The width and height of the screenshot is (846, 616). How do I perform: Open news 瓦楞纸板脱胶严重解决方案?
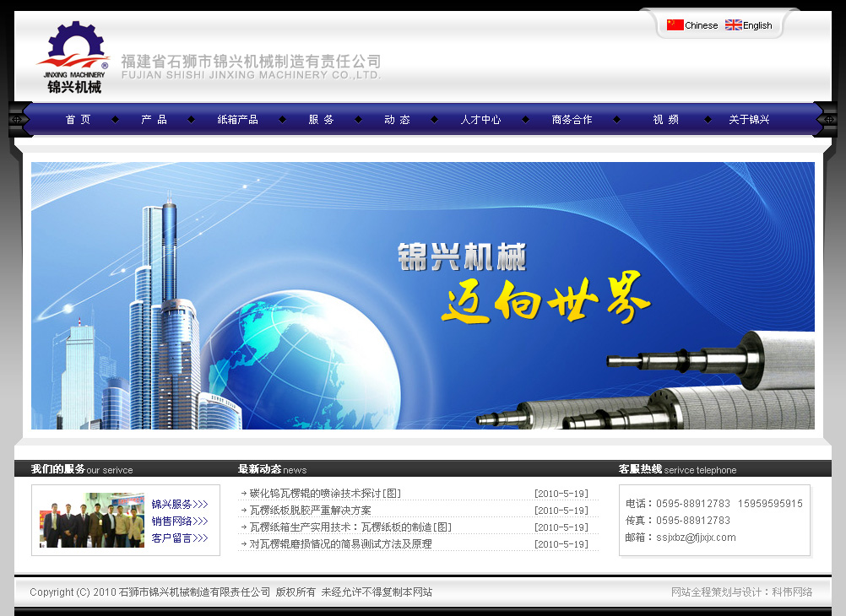click(x=310, y=511)
